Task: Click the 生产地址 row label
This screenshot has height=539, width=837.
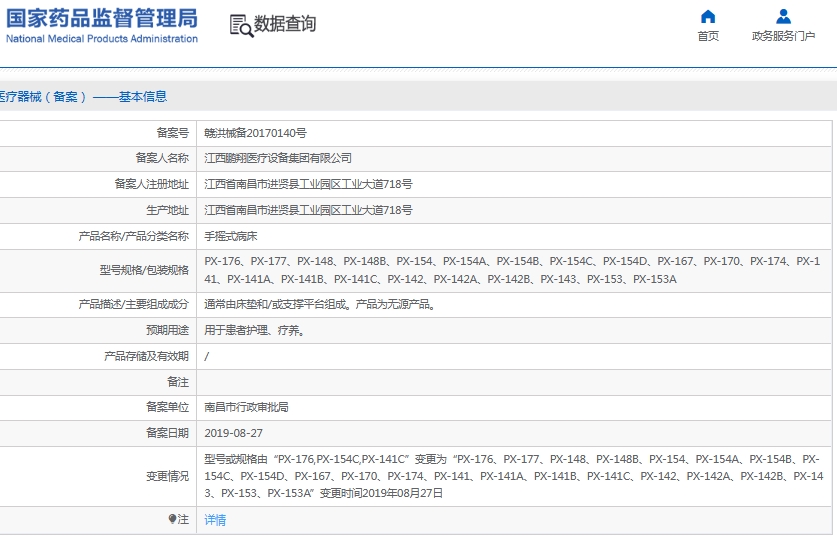Action: pos(167,210)
